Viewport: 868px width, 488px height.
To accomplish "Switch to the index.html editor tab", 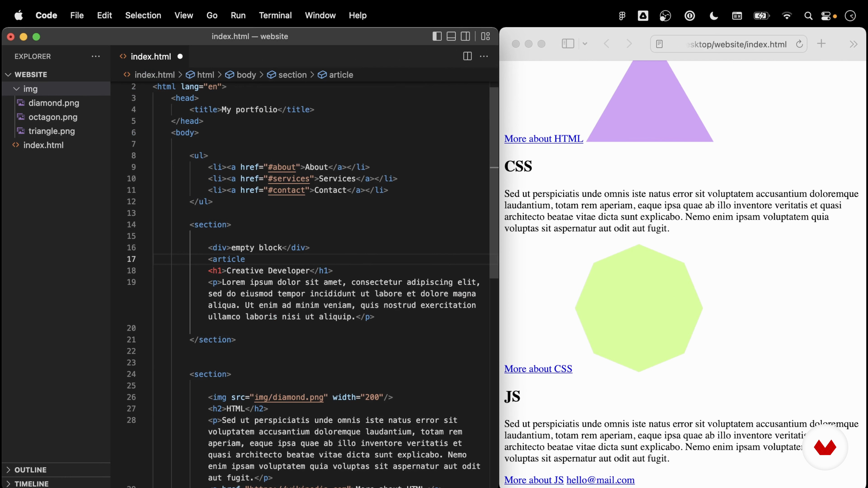I will pos(150,56).
